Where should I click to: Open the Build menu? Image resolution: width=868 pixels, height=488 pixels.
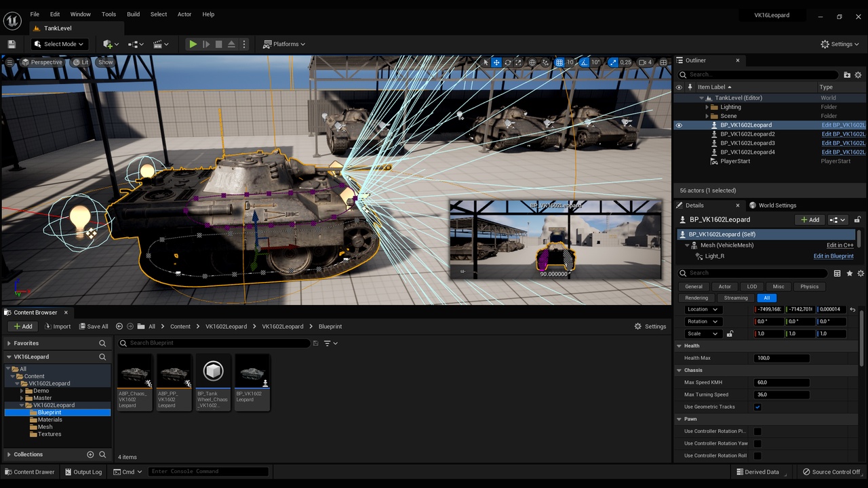point(134,14)
